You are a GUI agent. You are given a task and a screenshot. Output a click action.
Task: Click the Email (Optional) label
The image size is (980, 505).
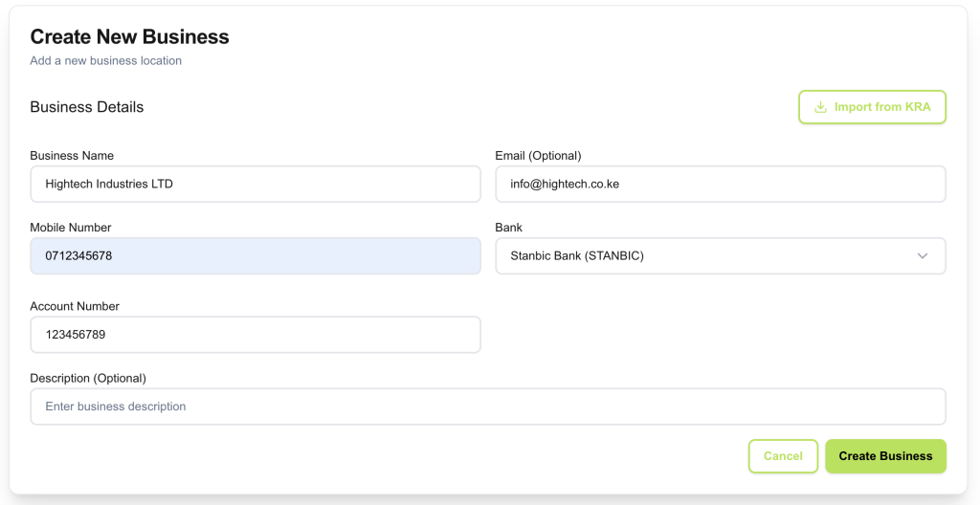538,156
